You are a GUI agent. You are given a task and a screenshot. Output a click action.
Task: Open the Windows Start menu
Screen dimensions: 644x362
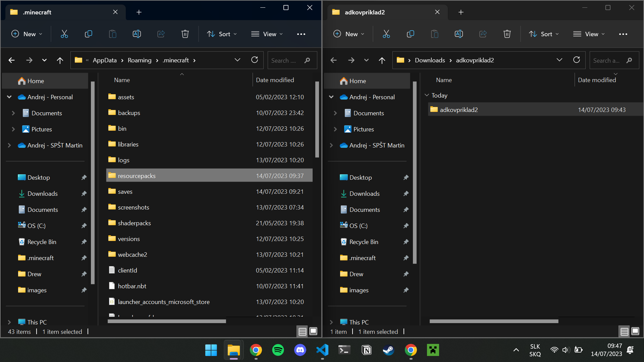coord(211,350)
